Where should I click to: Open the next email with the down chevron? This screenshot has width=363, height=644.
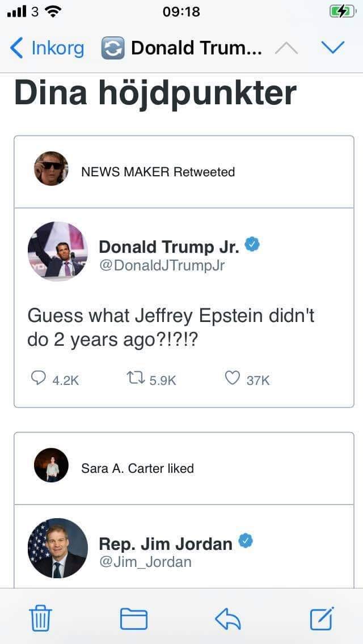[x=334, y=48]
